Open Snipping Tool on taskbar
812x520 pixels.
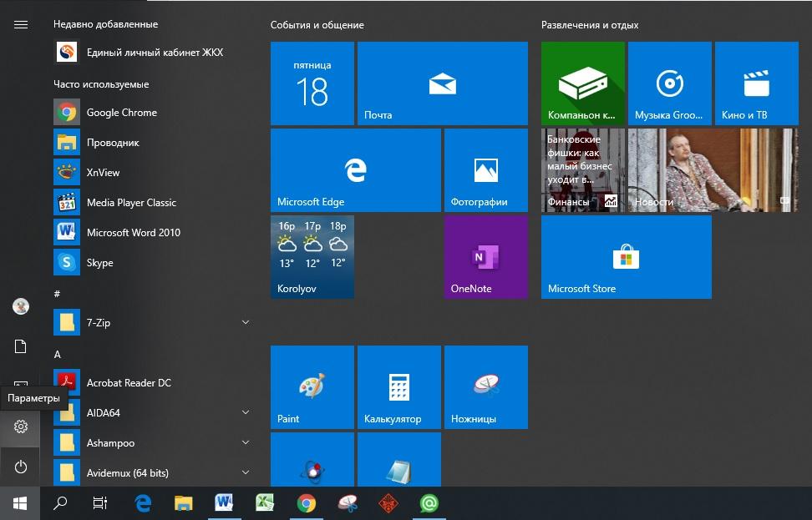[x=348, y=502]
